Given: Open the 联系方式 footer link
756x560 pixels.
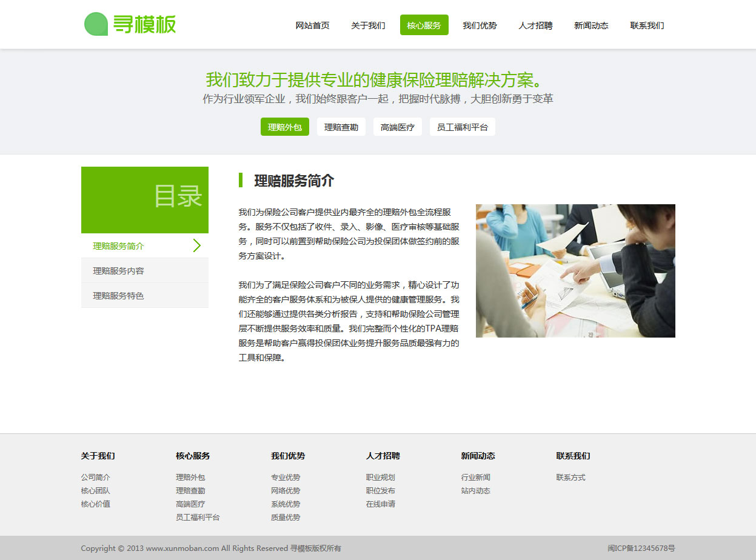Looking at the screenshot, I should (x=571, y=478).
